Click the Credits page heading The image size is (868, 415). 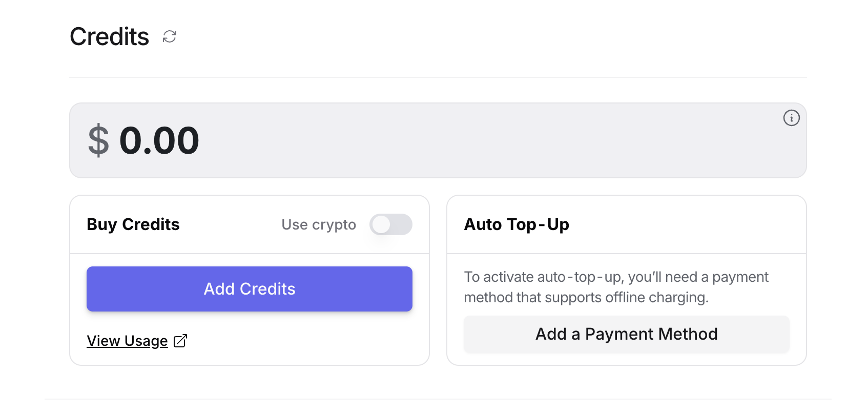pyautogui.click(x=109, y=37)
